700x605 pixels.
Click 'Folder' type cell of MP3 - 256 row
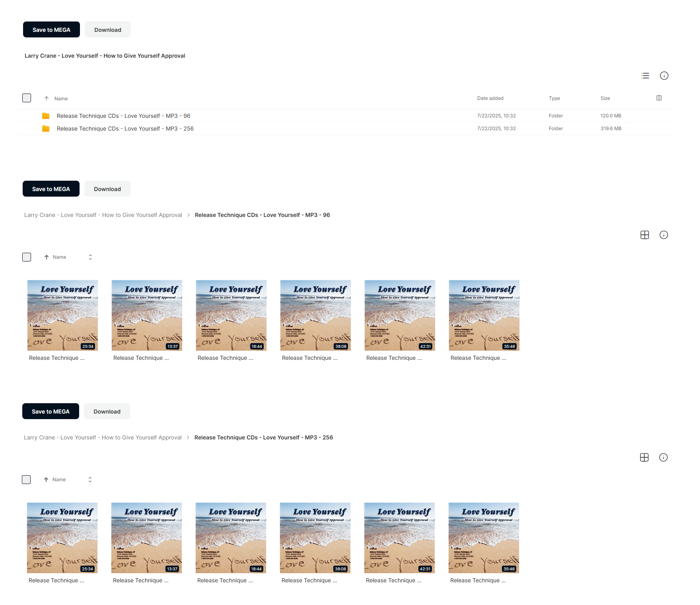point(556,129)
